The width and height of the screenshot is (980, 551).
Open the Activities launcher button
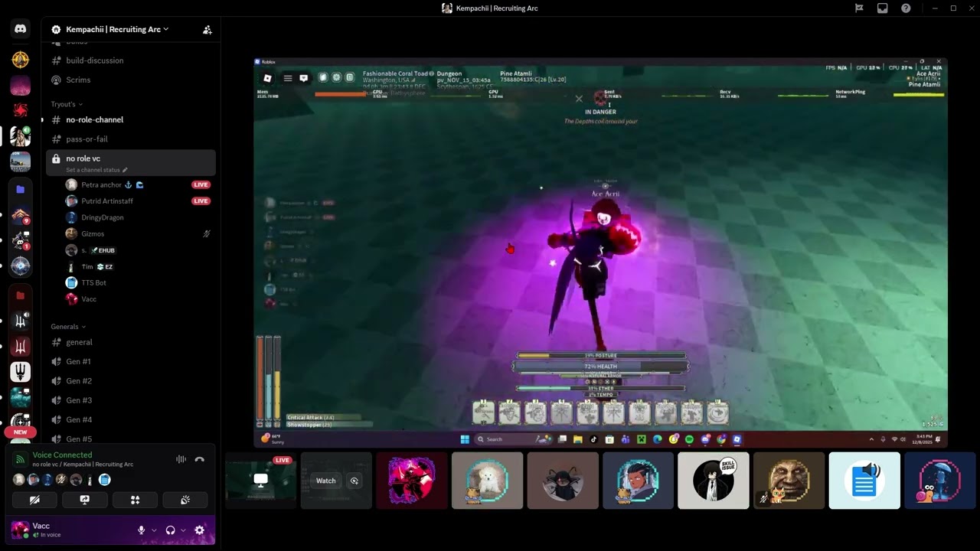click(x=135, y=500)
